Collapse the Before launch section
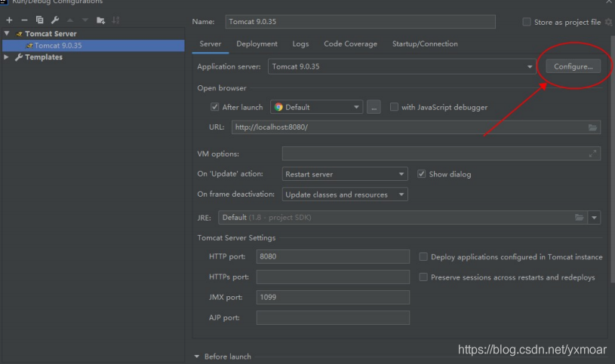 (197, 356)
